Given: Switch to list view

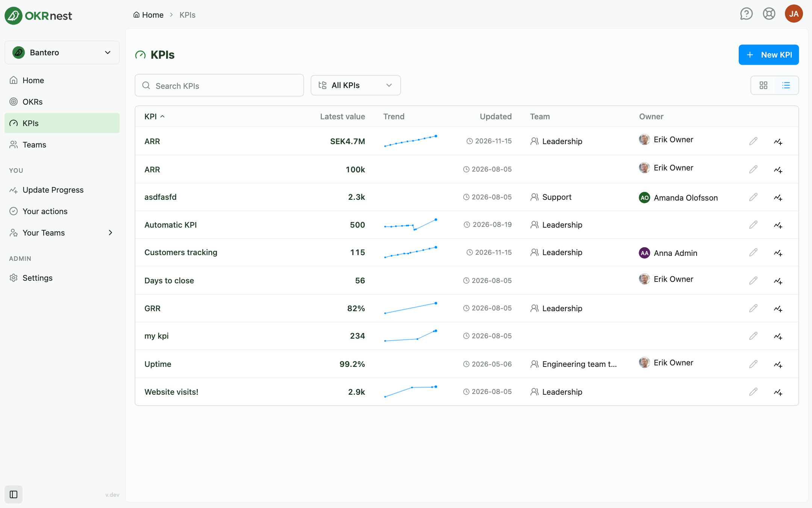Looking at the screenshot, I should point(786,85).
